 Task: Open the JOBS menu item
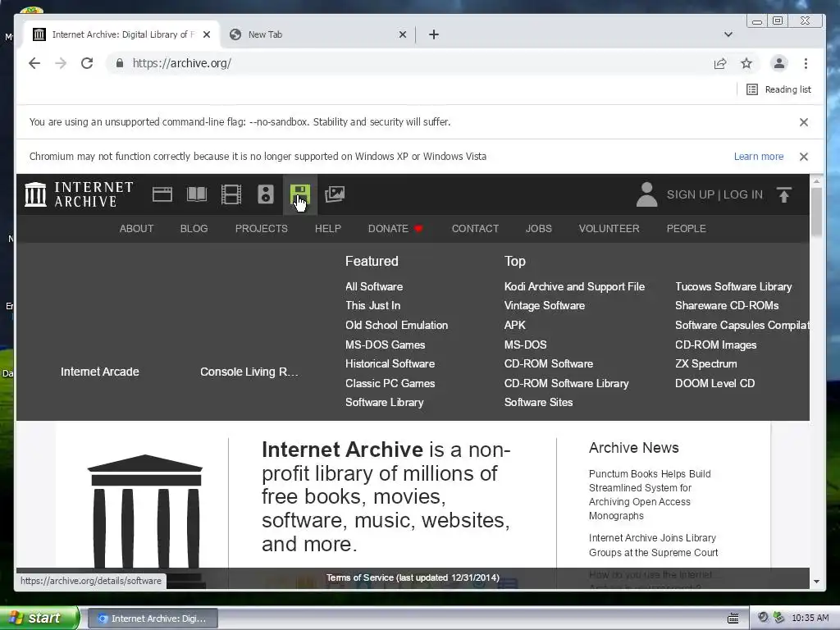point(538,229)
